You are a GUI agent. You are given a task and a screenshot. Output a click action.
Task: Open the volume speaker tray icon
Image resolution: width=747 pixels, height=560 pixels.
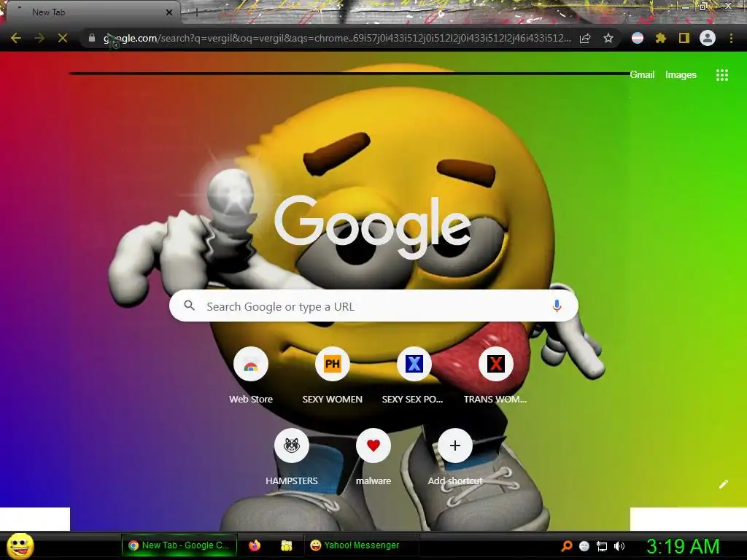(x=619, y=546)
